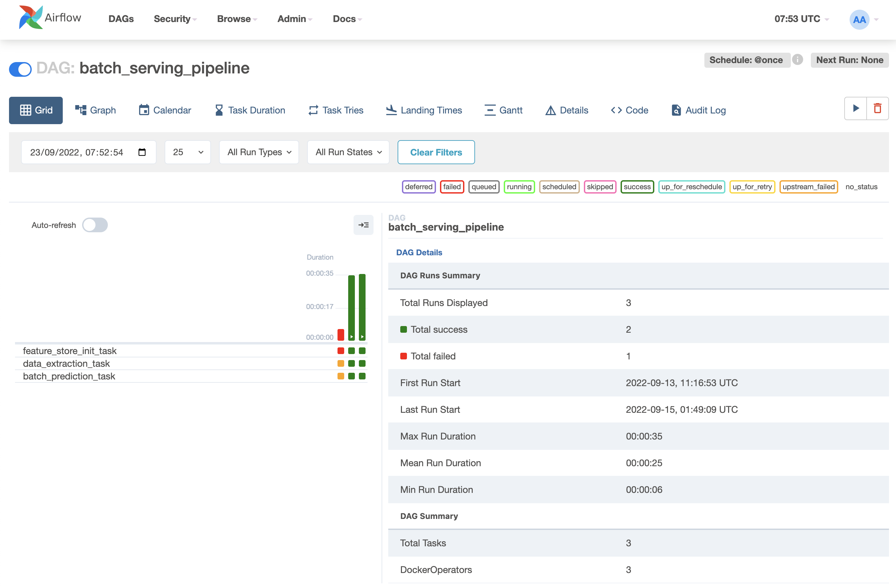Click the base date input field
The image size is (896, 588).
coord(89,152)
